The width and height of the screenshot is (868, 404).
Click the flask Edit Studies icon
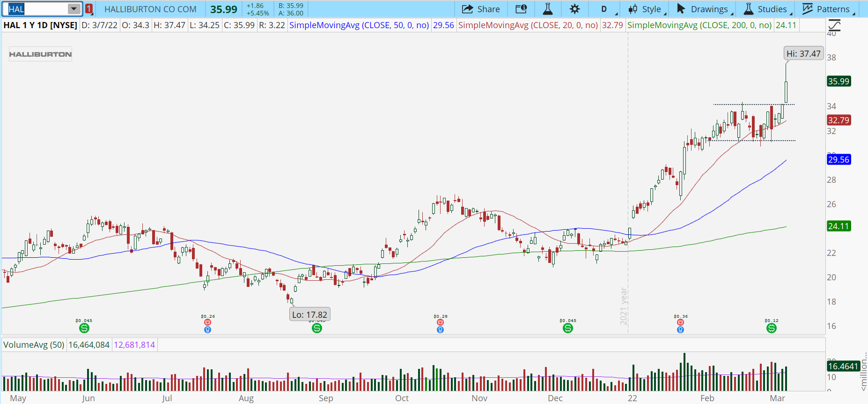click(547, 9)
